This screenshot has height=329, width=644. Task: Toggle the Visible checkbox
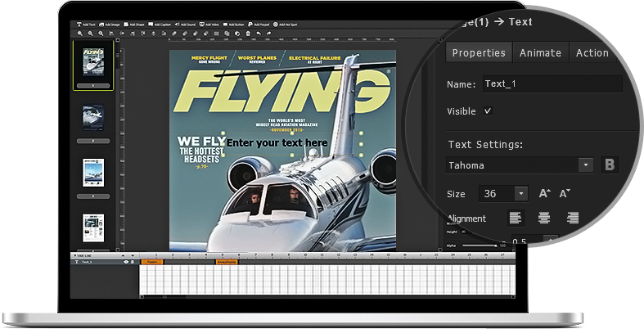click(x=488, y=111)
